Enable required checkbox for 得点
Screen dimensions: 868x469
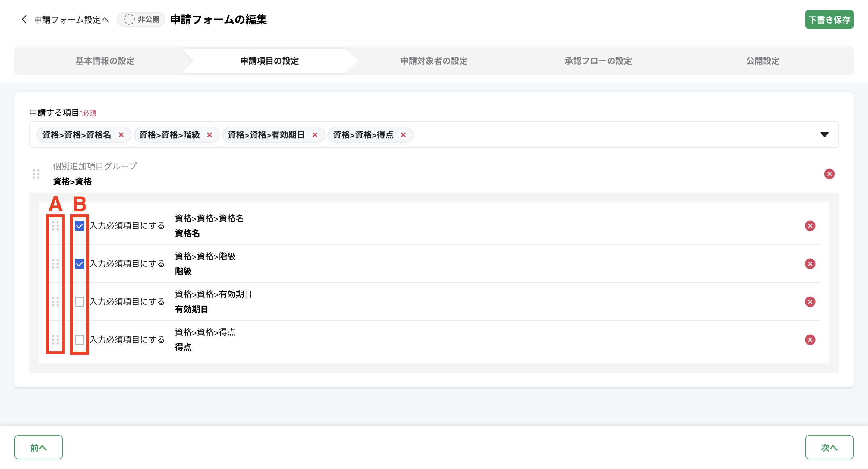point(80,340)
